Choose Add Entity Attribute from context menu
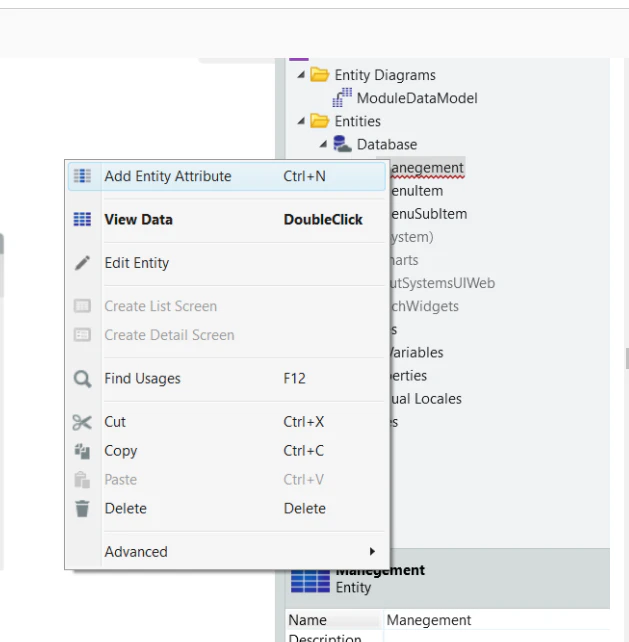This screenshot has height=642, width=629. coord(226,176)
